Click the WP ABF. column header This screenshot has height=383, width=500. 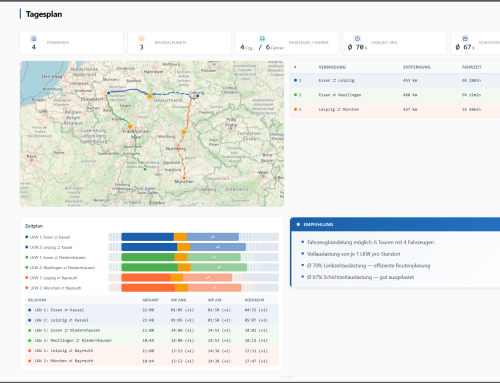[215, 300]
